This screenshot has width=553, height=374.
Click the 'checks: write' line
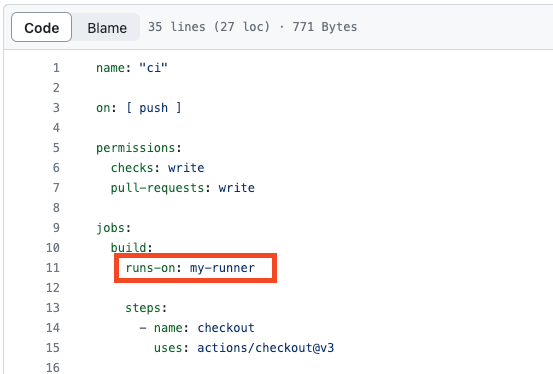tap(157, 168)
